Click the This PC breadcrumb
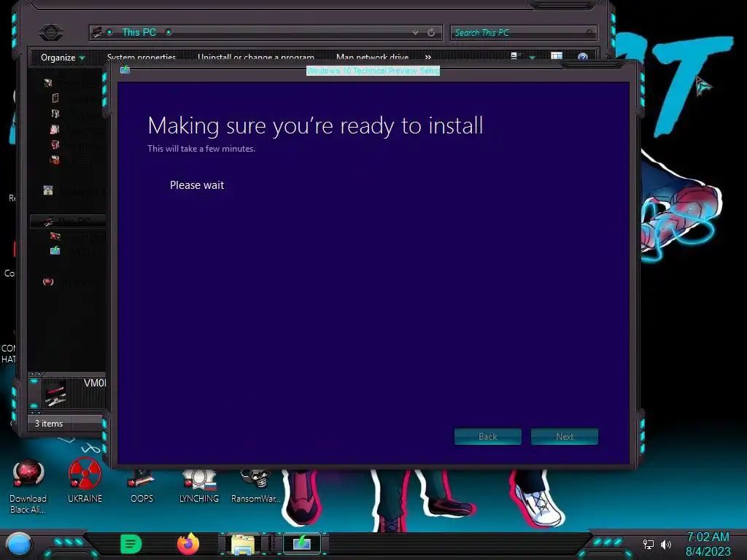The height and width of the screenshot is (560, 747). pyautogui.click(x=139, y=32)
